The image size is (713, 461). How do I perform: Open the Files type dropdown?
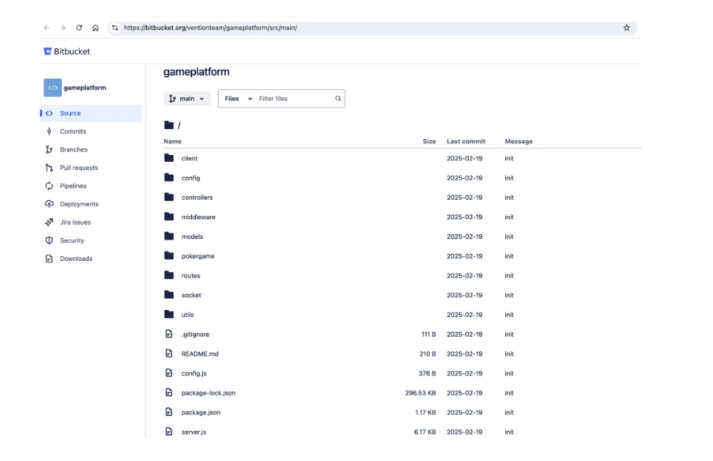[235, 99]
